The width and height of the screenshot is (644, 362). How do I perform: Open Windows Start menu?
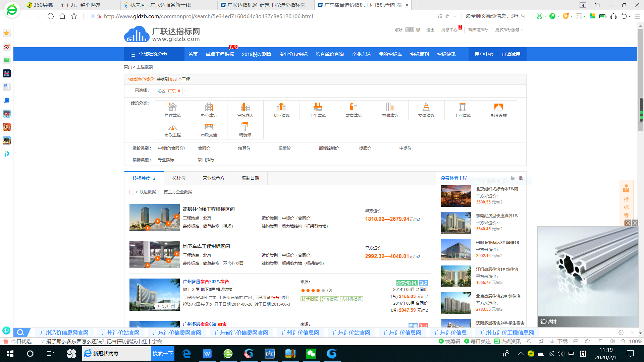pos(10,353)
